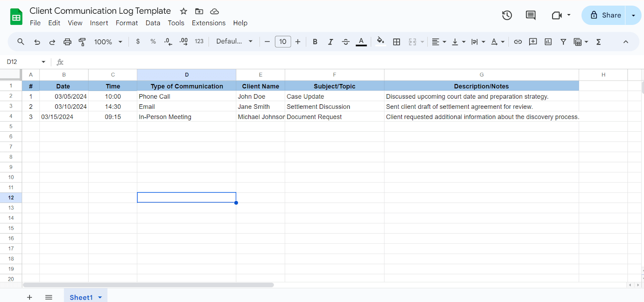The width and height of the screenshot is (644, 302).
Task: Insert a chart from toolbar
Action: coord(548,41)
